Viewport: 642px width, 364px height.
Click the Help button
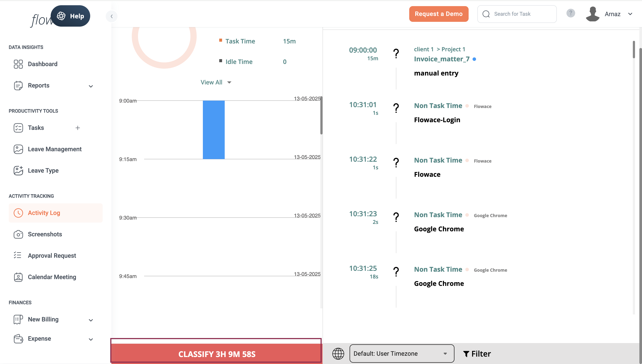click(x=70, y=16)
